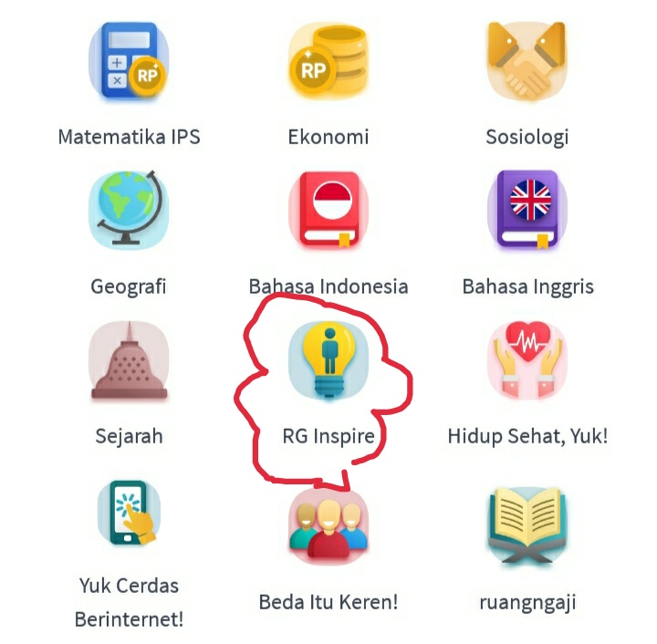Click the Hidup Sehat, Yuk! label
This screenshot has width=657, height=644.
[527, 436]
